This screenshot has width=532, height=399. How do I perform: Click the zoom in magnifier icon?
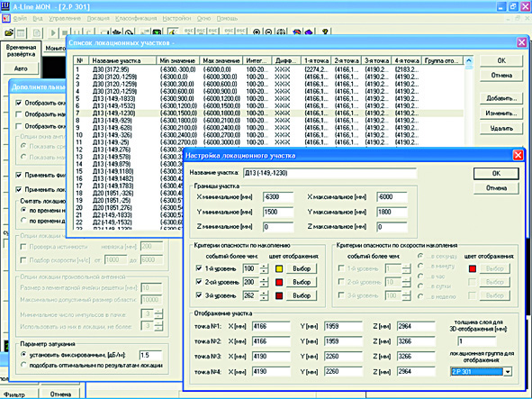click(257, 32)
